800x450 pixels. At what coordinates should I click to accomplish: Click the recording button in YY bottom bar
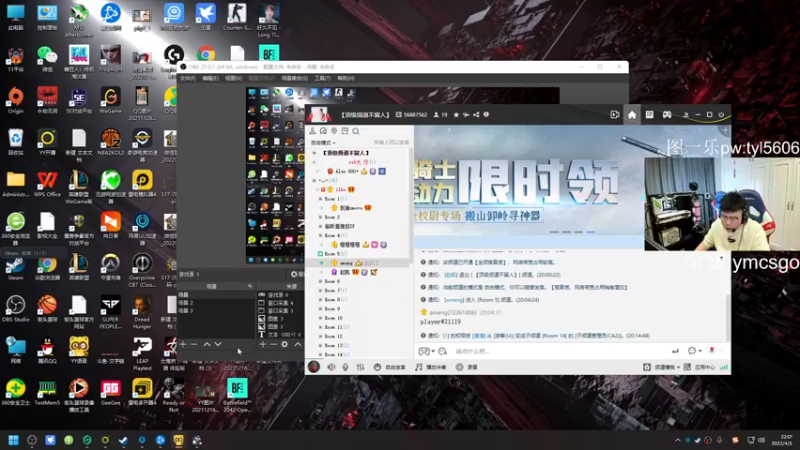[466, 367]
